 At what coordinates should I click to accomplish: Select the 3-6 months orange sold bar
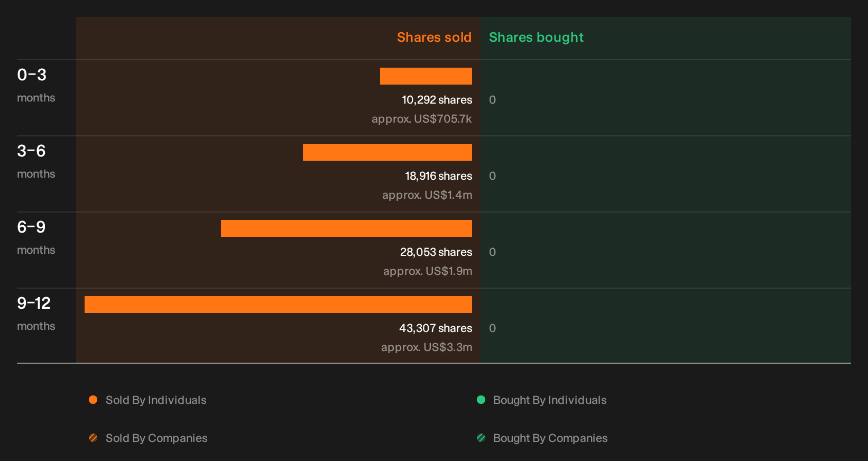pos(387,152)
